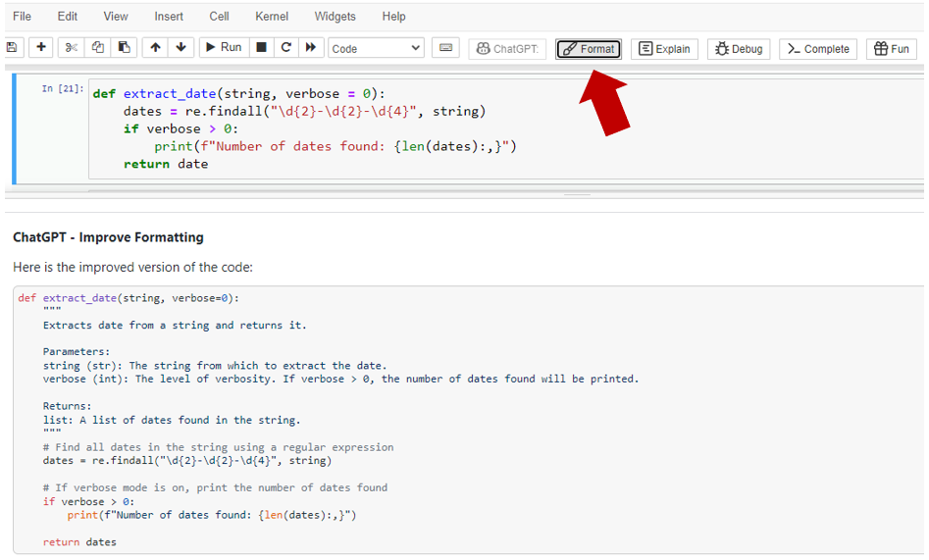Click the 'Returns:' docstring line

point(68,407)
